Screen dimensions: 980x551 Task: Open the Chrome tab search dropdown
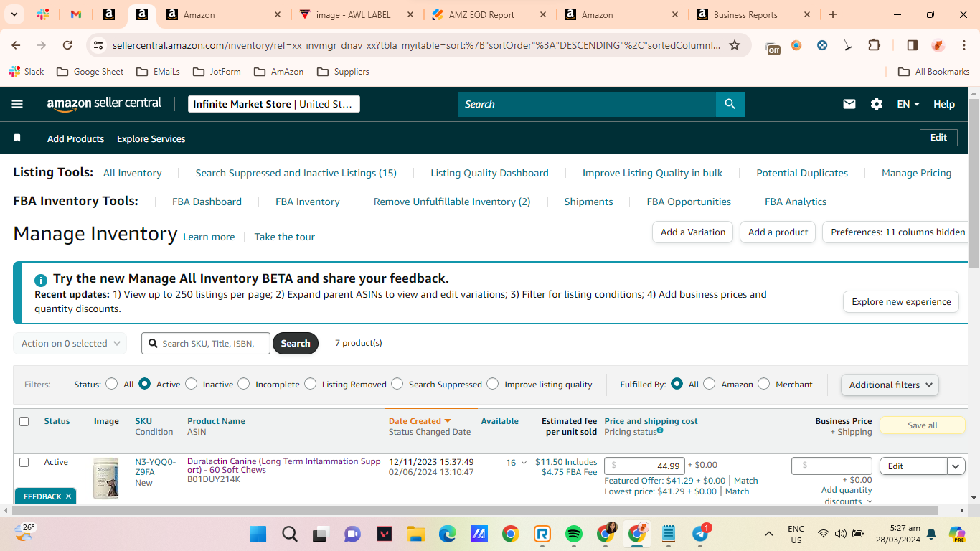coord(15,14)
